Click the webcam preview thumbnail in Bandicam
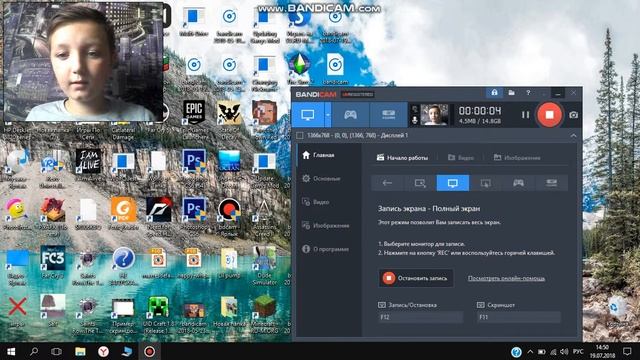Screen dimensions: 640x360 click(434, 115)
